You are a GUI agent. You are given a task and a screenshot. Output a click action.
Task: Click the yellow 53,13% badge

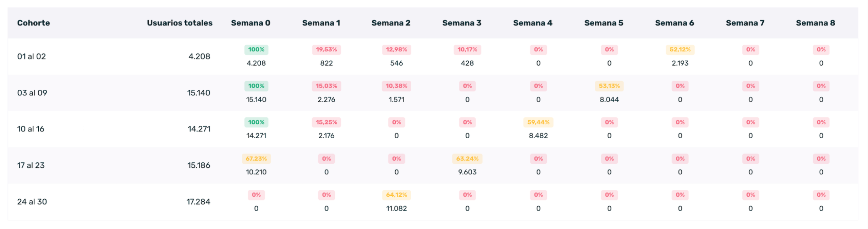point(609,86)
